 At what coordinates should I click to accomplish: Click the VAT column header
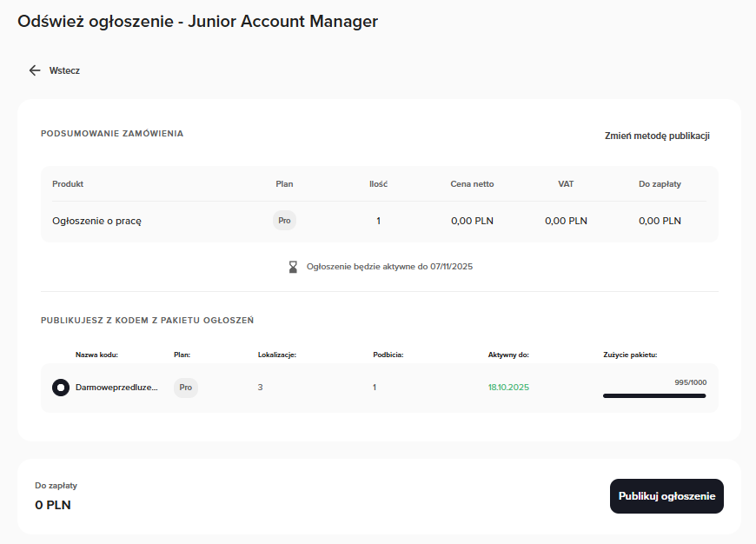[566, 184]
